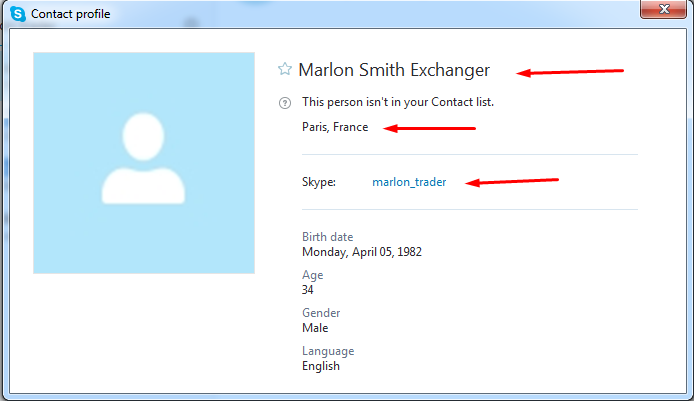This screenshot has width=694, height=401.
Task: Close the Contact profile window
Action: tap(663, 9)
